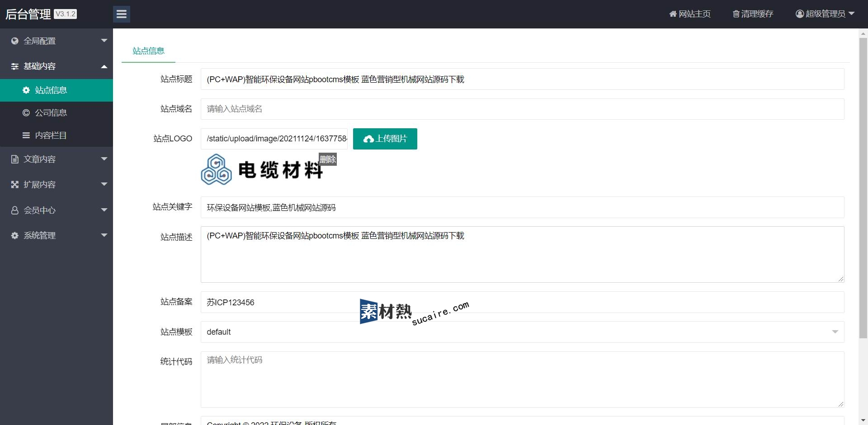Viewport: 868px width, 425px height.
Task: Click the 电缆材料 logo thumbnail
Action: point(262,170)
